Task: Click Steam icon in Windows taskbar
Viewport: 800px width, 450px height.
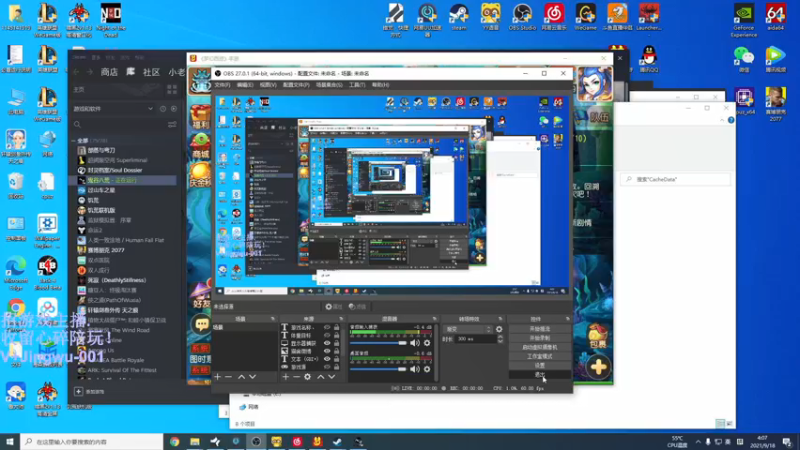Action: pyautogui.click(x=337, y=442)
